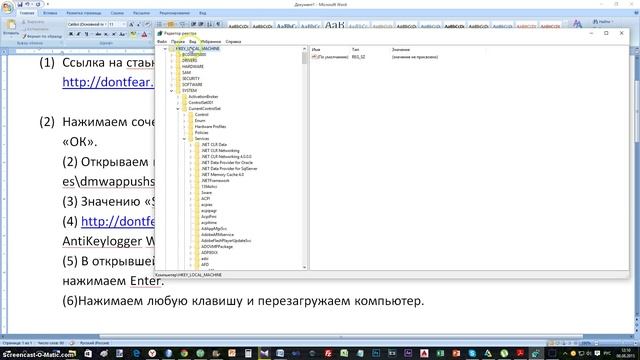640x360 pixels.
Task: Select the AFD service key
Action: click(x=205, y=264)
